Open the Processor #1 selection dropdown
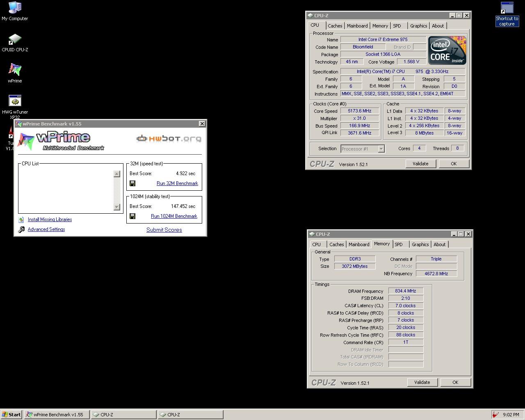The height and width of the screenshot is (420, 525). pos(381,149)
